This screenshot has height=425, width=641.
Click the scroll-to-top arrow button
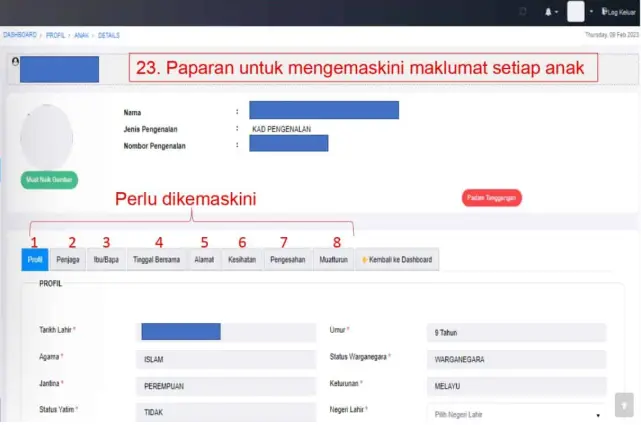[624, 405]
